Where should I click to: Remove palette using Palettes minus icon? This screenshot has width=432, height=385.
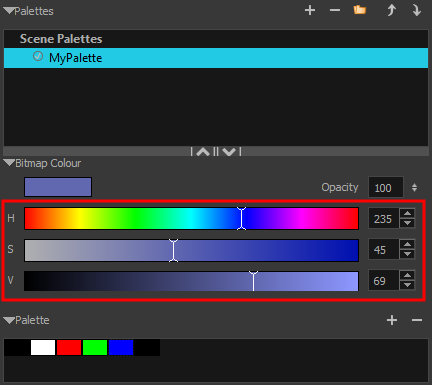[335, 10]
